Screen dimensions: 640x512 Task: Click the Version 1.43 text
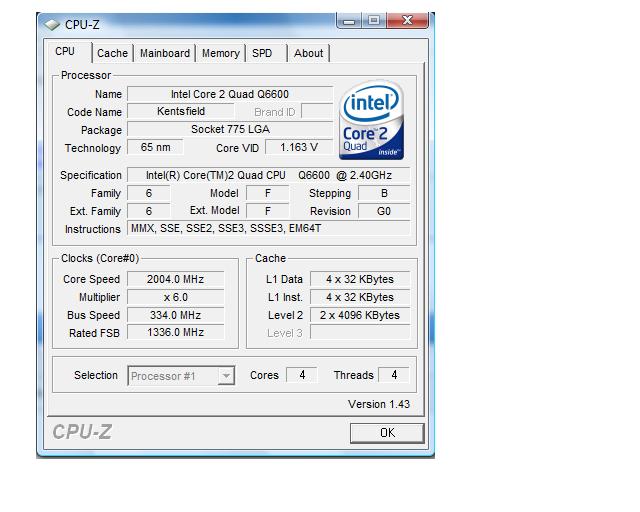click(x=379, y=404)
